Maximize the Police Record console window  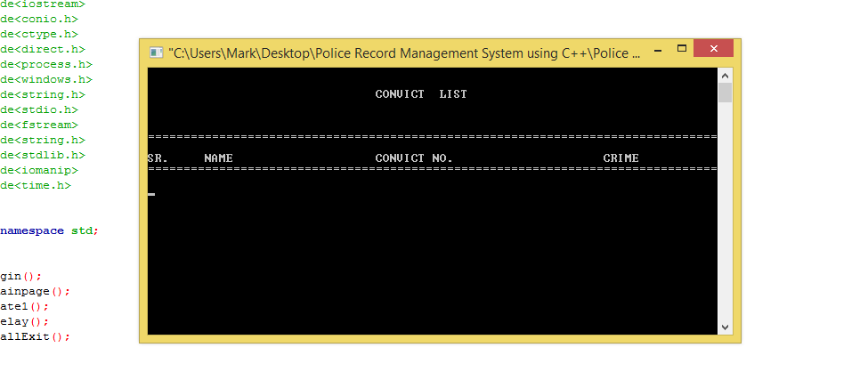(x=681, y=49)
